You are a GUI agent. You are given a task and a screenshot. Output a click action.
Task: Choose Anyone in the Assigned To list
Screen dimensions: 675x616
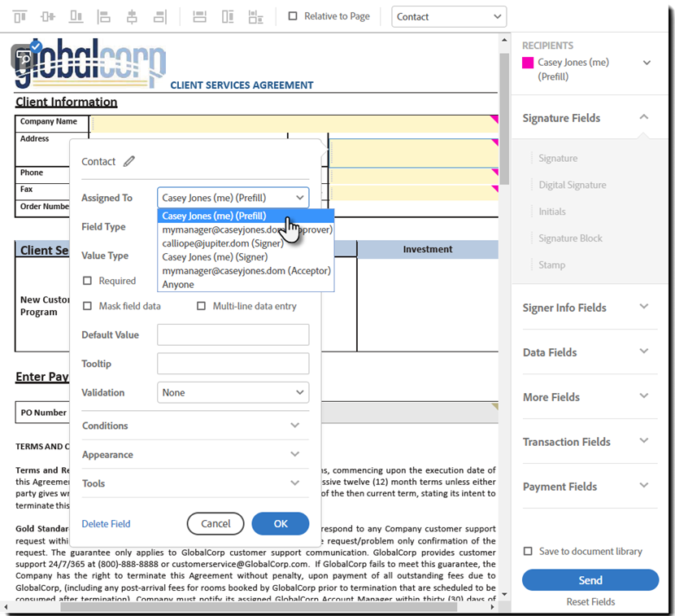pos(178,285)
